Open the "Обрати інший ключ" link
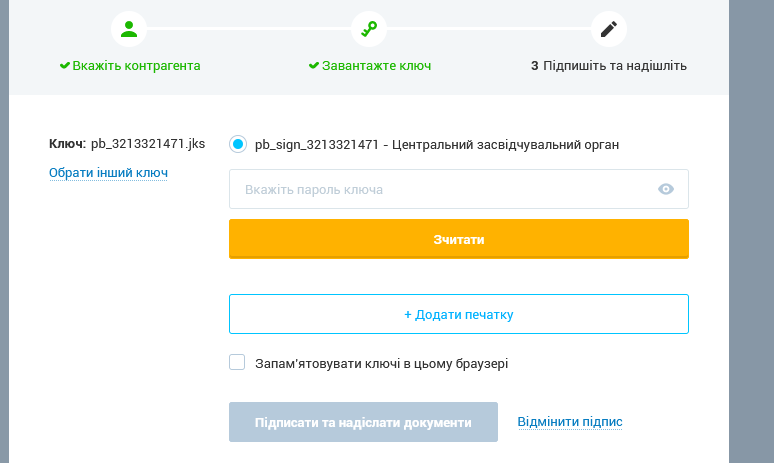This screenshot has height=463, width=774. (108, 173)
